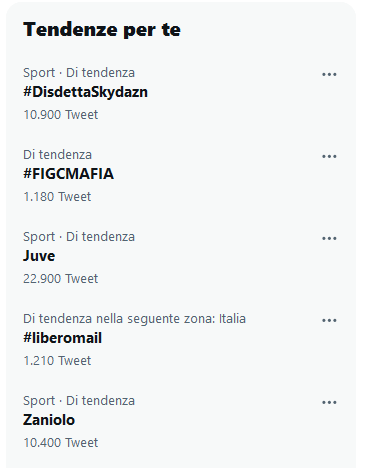Image resolution: width=365 pixels, height=468 pixels.
Task: Click Sport category label above #DisdettaSkydazn
Action: [39, 73]
